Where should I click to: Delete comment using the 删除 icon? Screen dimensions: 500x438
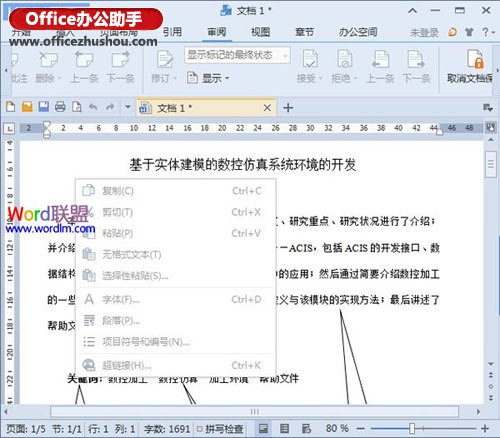tap(48, 60)
